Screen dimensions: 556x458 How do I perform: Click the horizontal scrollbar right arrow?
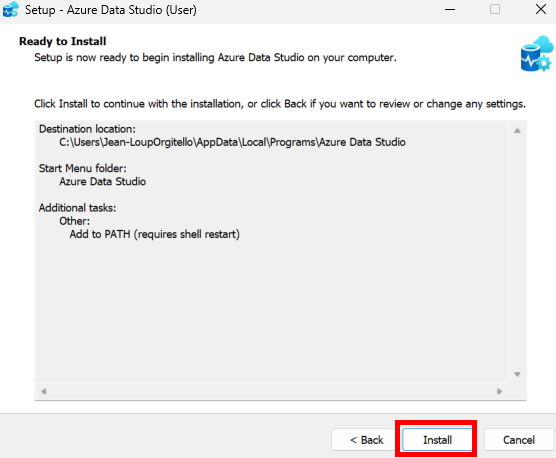(500, 391)
